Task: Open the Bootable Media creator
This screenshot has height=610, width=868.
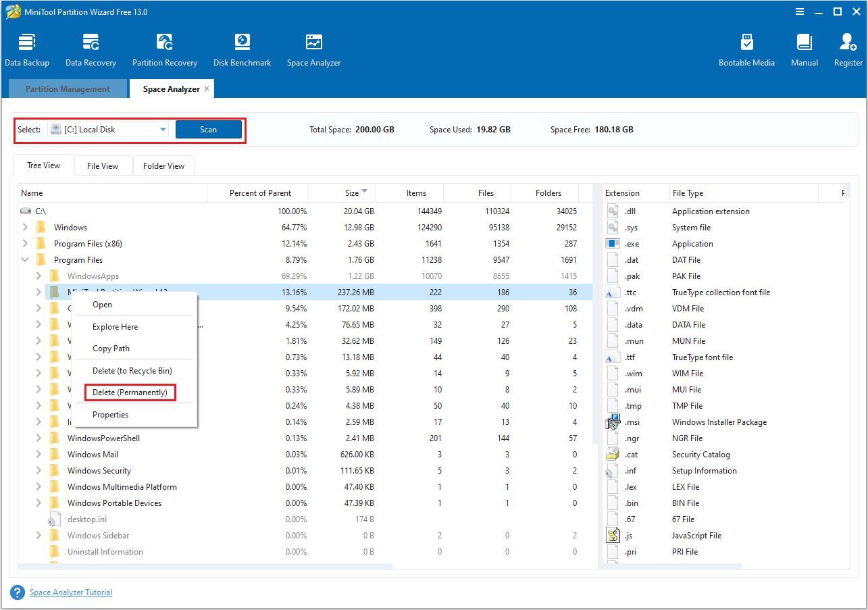Action: (x=746, y=50)
